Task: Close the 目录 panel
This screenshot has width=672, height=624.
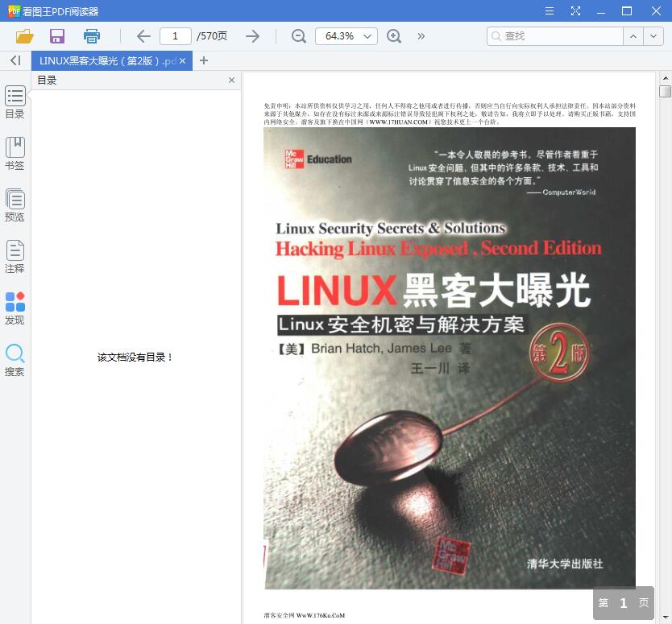Action: pyautogui.click(x=231, y=80)
